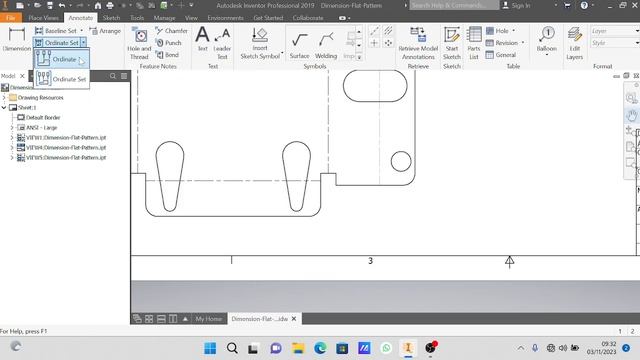Click the Chamfer note tool

click(171, 31)
